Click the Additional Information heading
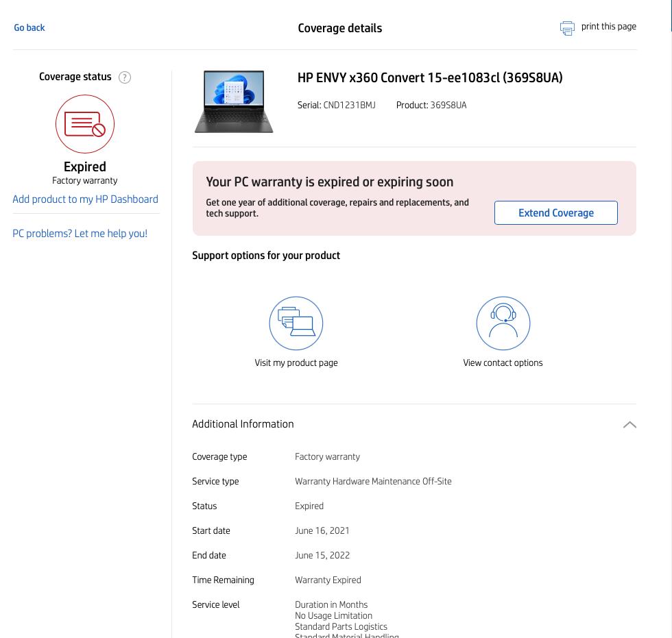 tap(243, 424)
